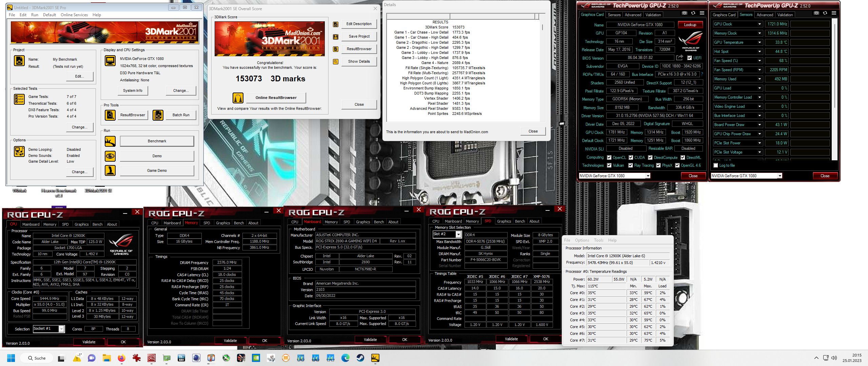This screenshot has height=366, width=868.
Task: Click the Lookup button in GPU-Z
Action: coord(690,25)
